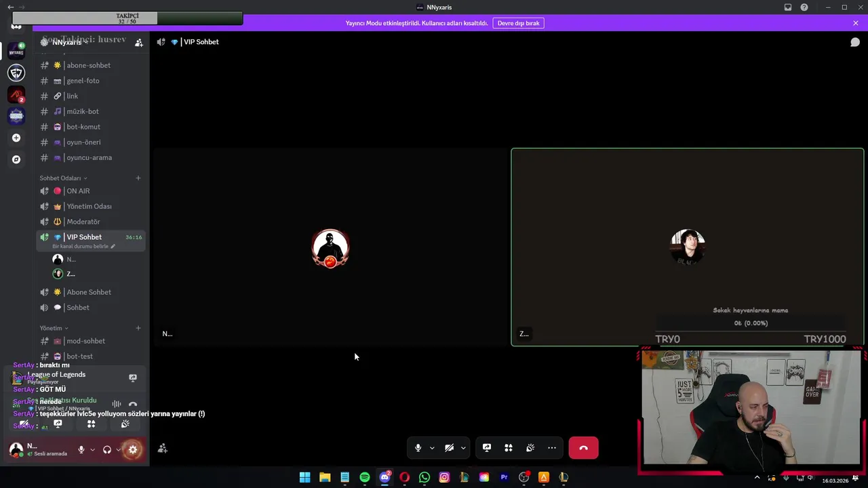Click the donation goal progress bar

click(751, 323)
